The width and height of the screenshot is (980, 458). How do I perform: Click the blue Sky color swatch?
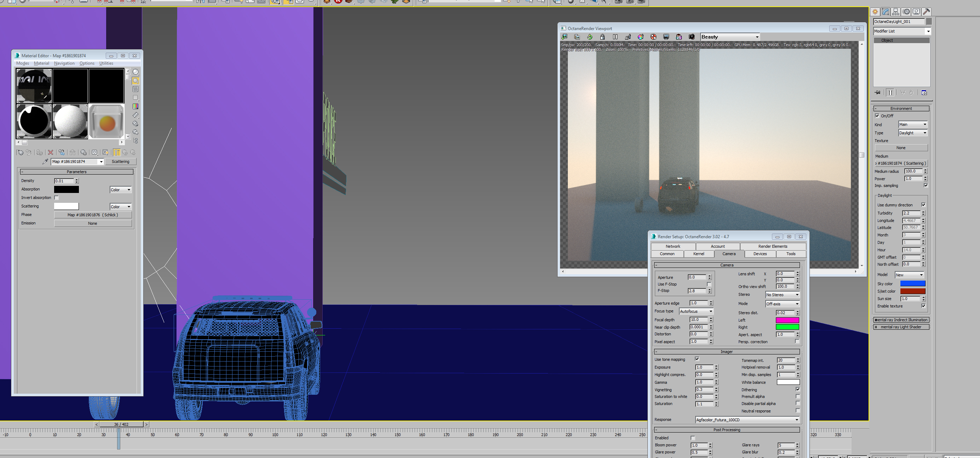[912, 283]
